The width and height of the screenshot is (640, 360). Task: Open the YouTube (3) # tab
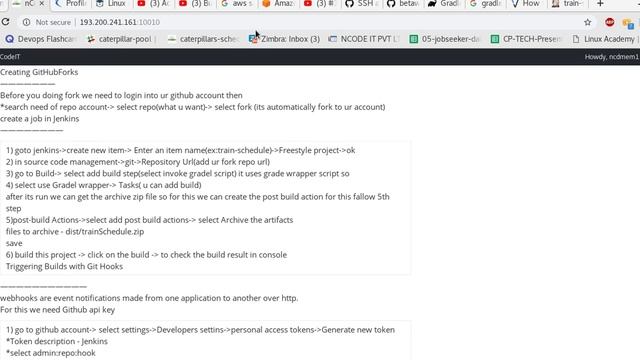click(320, 4)
